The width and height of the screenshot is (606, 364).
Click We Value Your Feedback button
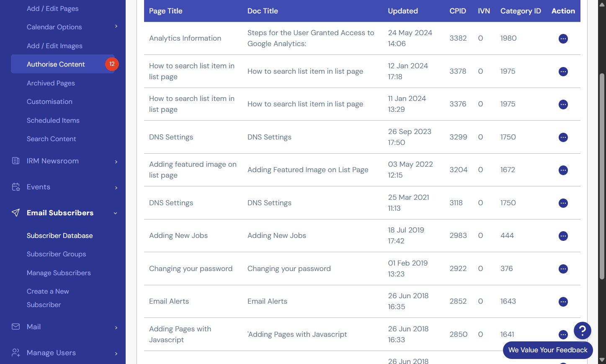point(548,350)
